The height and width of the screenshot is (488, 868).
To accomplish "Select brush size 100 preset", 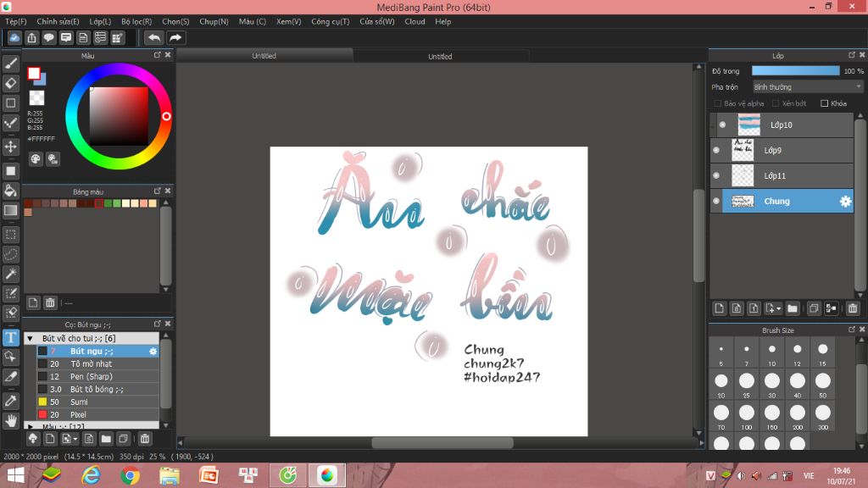I will [746, 417].
